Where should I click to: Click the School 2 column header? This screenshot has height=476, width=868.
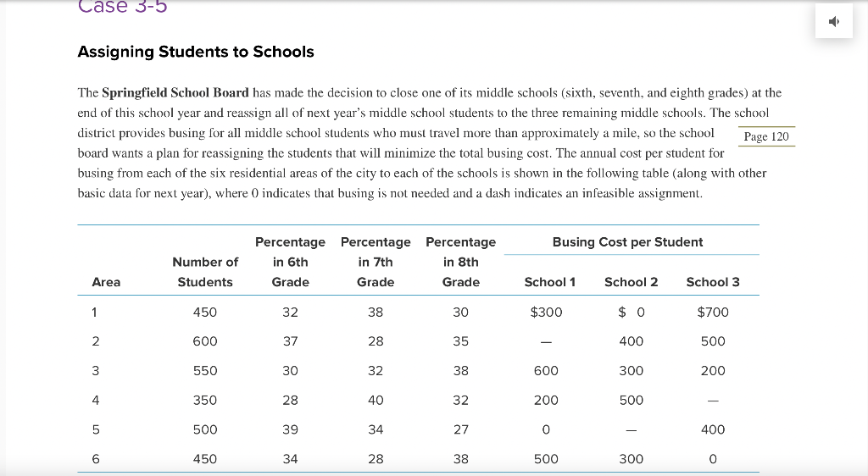tap(631, 282)
